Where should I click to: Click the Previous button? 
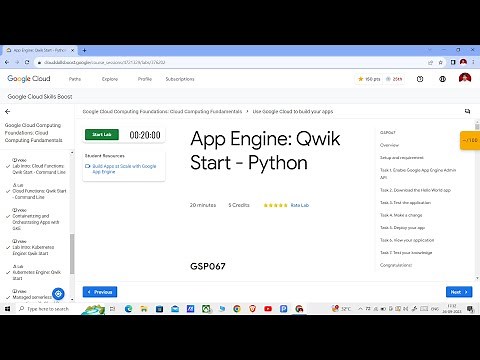[x=100, y=292]
